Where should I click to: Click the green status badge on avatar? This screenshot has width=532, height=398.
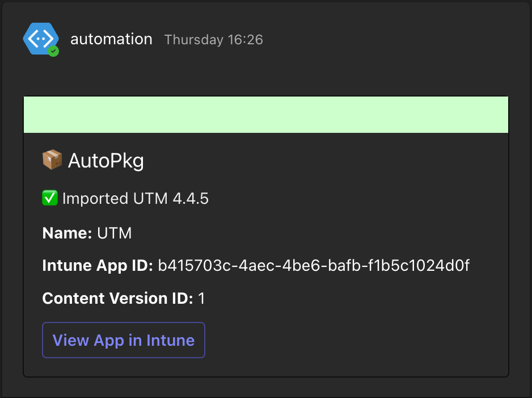pyautogui.click(x=53, y=51)
